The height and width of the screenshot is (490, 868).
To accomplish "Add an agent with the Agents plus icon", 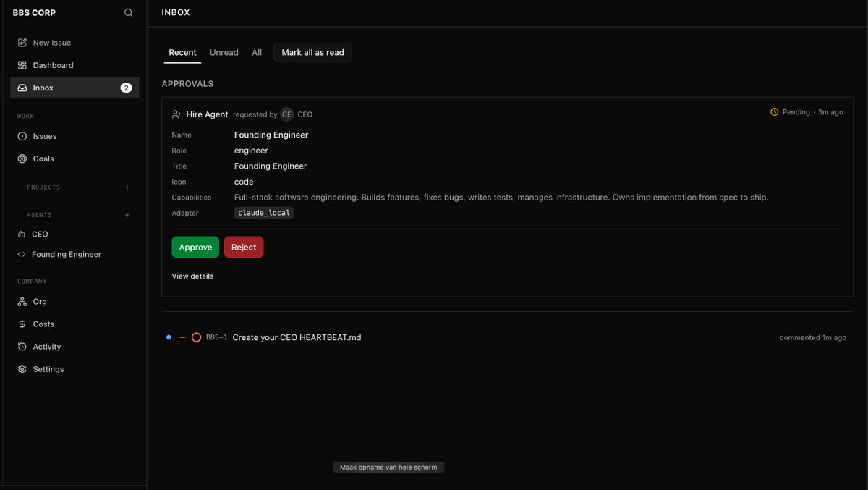I will pos(127,215).
